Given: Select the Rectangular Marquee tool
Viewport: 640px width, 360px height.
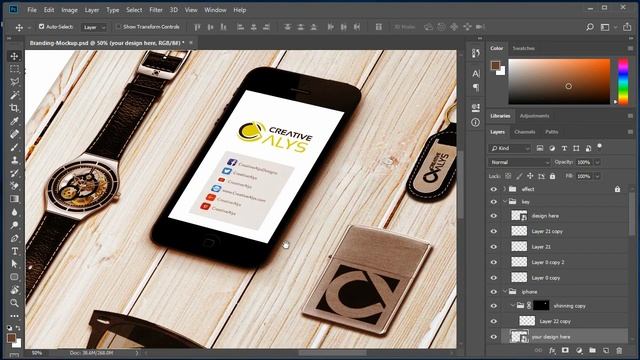Looking at the screenshot, I should point(14,69).
